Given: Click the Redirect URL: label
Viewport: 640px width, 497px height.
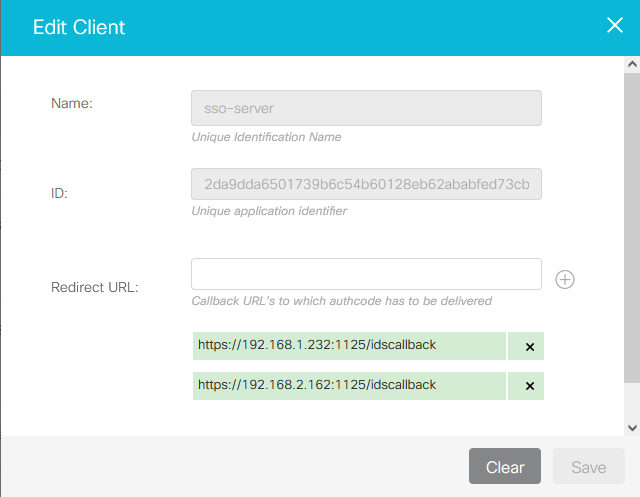Looking at the screenshot, I should [x=94, y=287].
